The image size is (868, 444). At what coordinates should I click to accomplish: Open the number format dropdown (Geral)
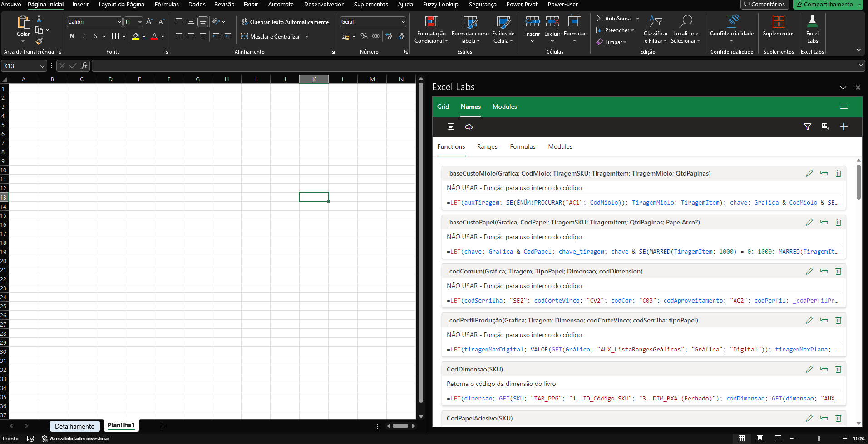403,22
